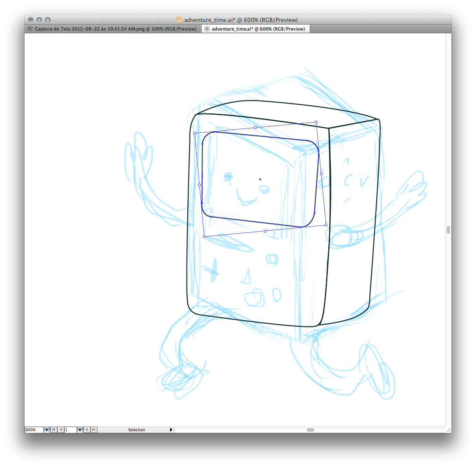
Task: Click the window resize grip corner
Action: click(x=448, y=430)
